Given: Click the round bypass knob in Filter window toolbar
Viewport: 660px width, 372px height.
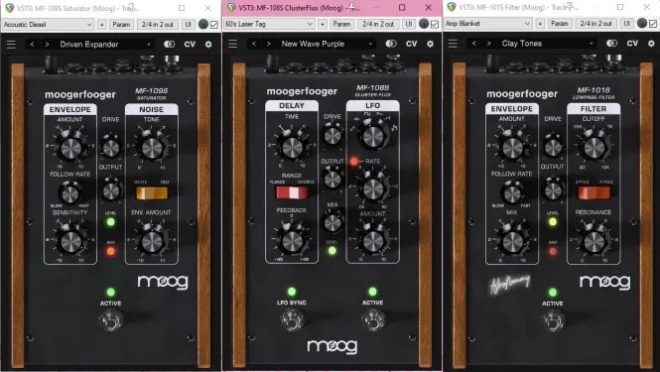Looking at the screenshot, I should [x=642, y=24].
